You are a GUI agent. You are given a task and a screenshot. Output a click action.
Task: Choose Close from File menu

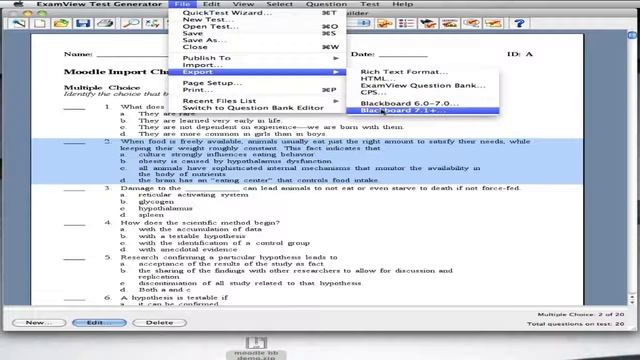[257, 47]
